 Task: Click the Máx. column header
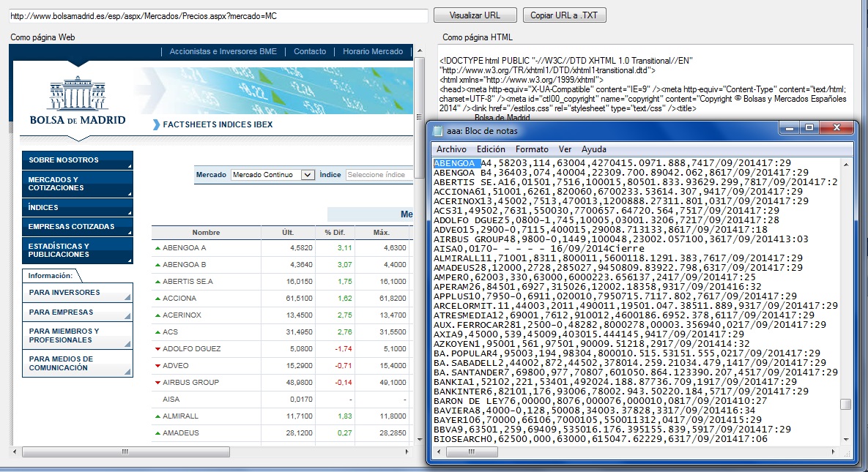point(382,233)
